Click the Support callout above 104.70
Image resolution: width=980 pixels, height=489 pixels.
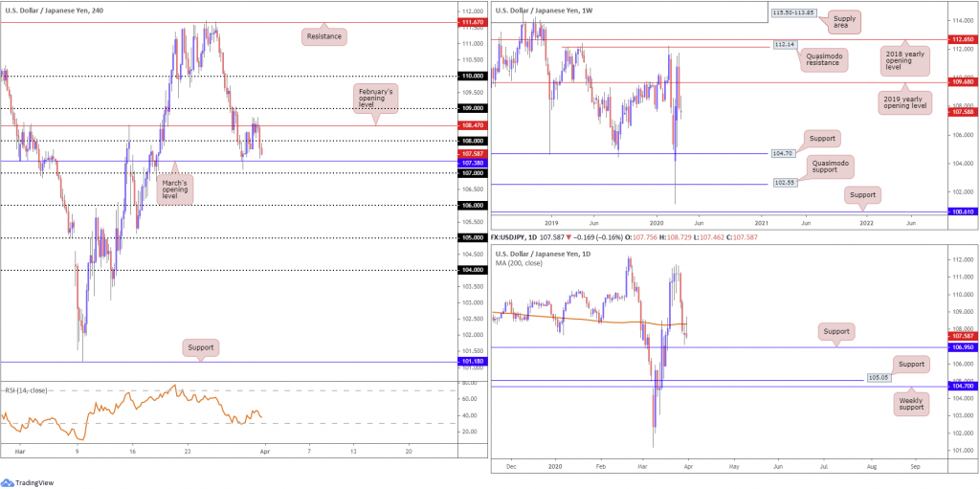tap(822, 138)
